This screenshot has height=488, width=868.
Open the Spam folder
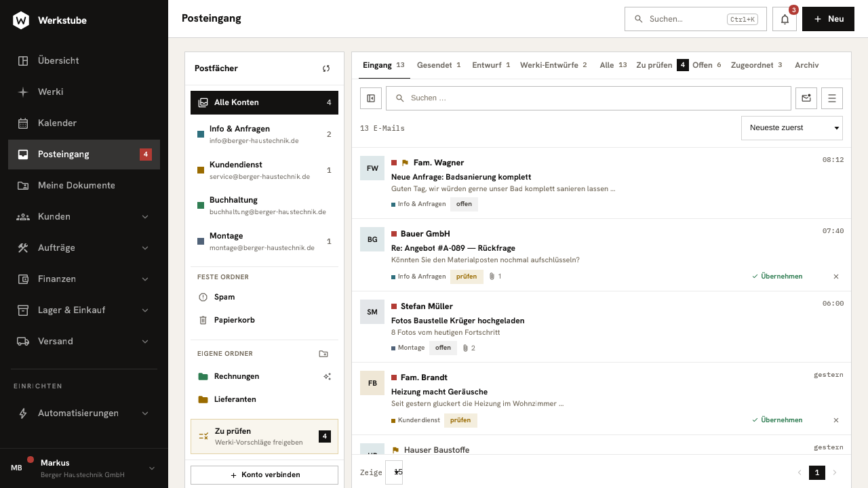point(264,297)
